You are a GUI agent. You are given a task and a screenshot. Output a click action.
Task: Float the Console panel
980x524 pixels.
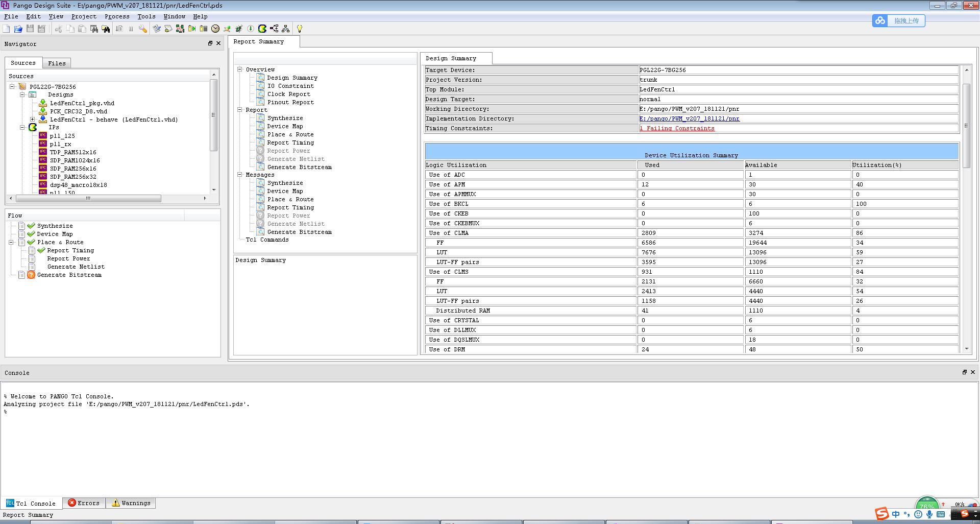(x=964, y=372)
